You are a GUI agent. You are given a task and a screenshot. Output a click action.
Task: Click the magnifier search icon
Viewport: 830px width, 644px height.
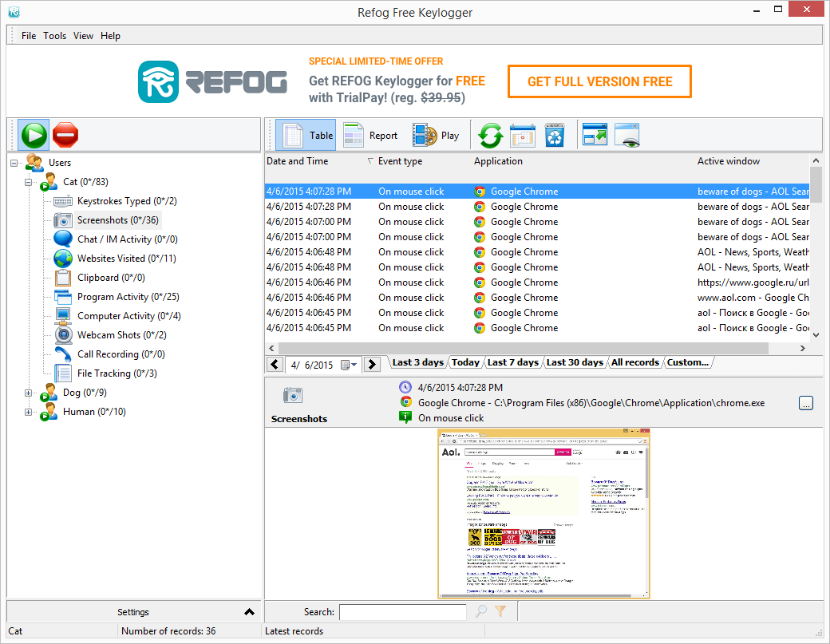coord(481,611)
